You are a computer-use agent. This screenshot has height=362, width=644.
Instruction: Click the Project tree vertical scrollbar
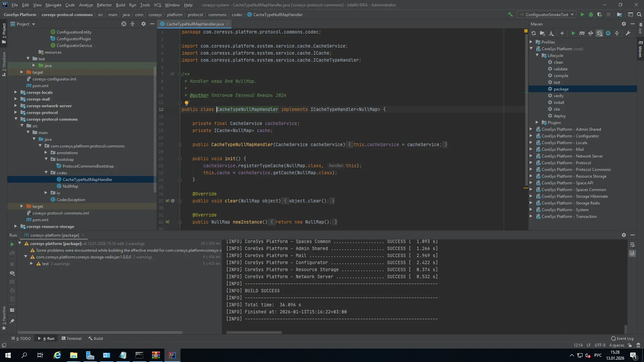point(155,129)
